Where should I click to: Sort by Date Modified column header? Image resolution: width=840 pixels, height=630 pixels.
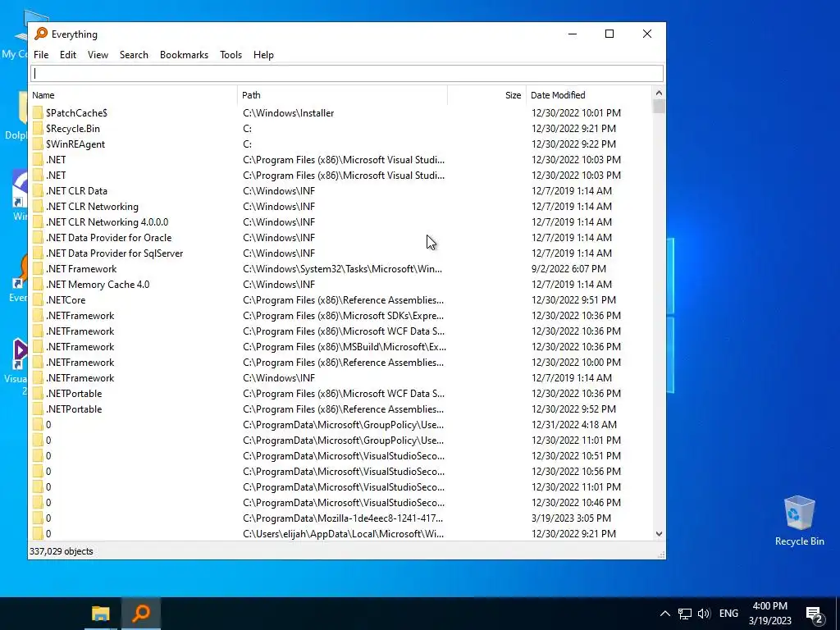tap(589, 95)
